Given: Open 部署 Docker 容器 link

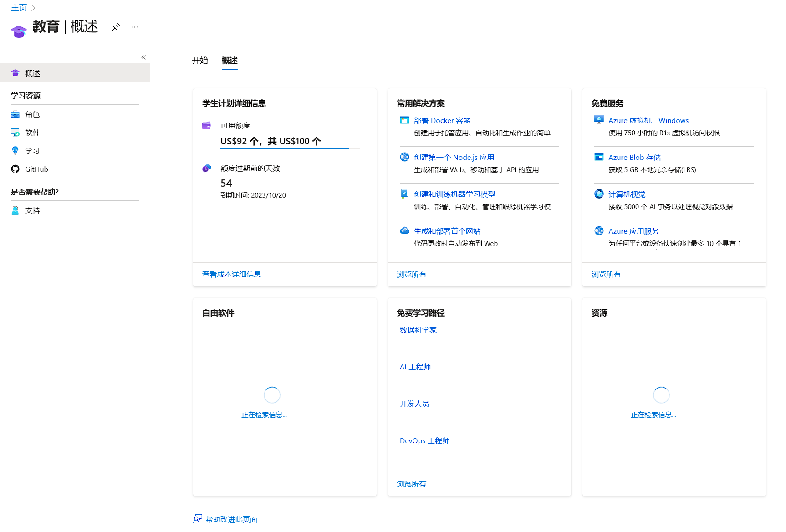Looking at the screenshot, I should point(442,120).
